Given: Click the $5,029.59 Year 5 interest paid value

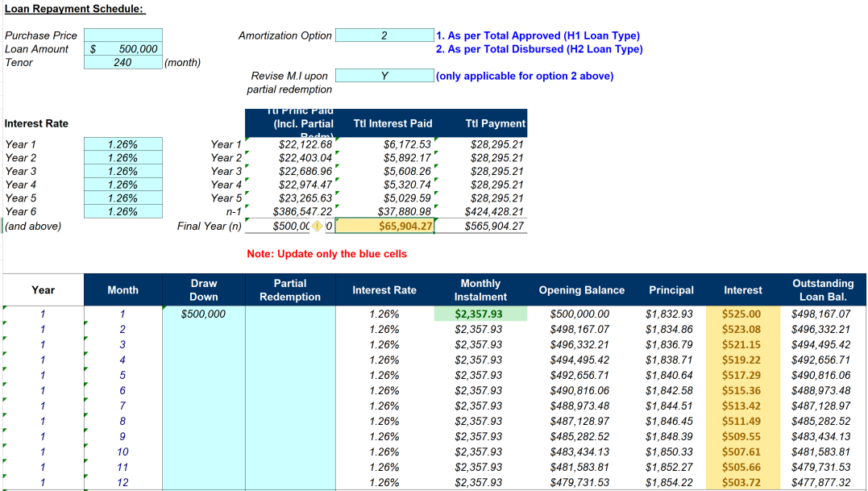Looking at the screenshot, I should click(x=407, y=198).
